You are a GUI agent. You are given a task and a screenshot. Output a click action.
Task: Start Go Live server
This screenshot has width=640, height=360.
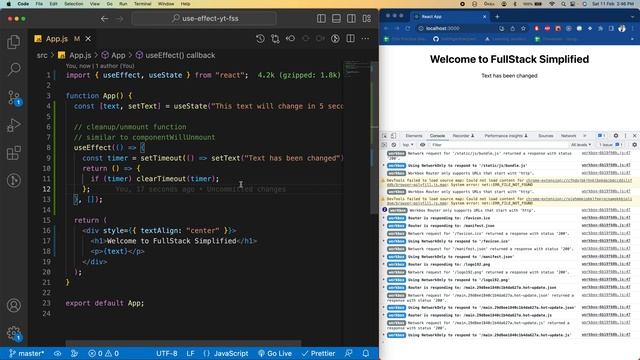275,353
